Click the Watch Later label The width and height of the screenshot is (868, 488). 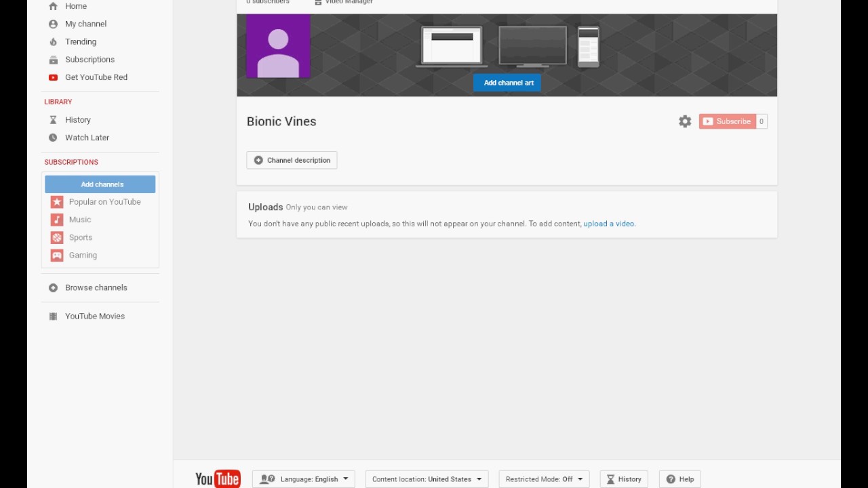(x=87, y=138)
